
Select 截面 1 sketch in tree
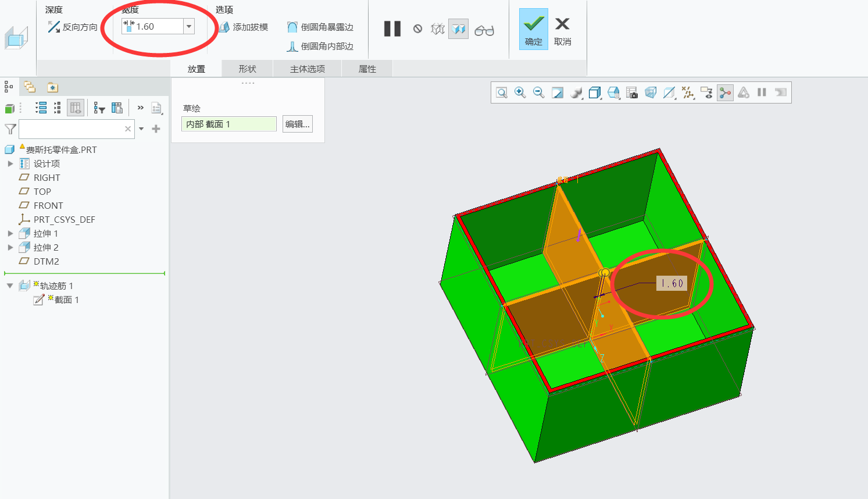[x=66, y=300]
